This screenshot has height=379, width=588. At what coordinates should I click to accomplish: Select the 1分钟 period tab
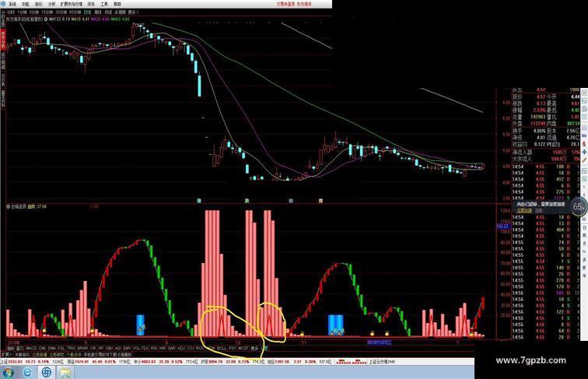[x=22, y=12]
